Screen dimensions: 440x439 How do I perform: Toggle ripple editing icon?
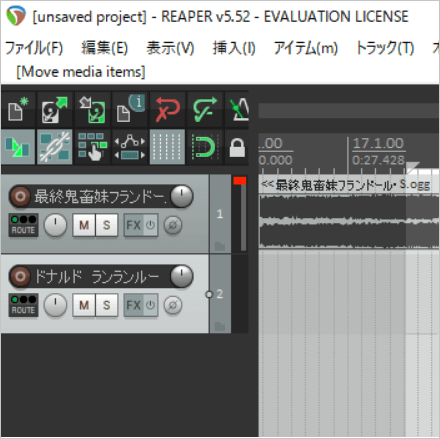click(92, 147)
